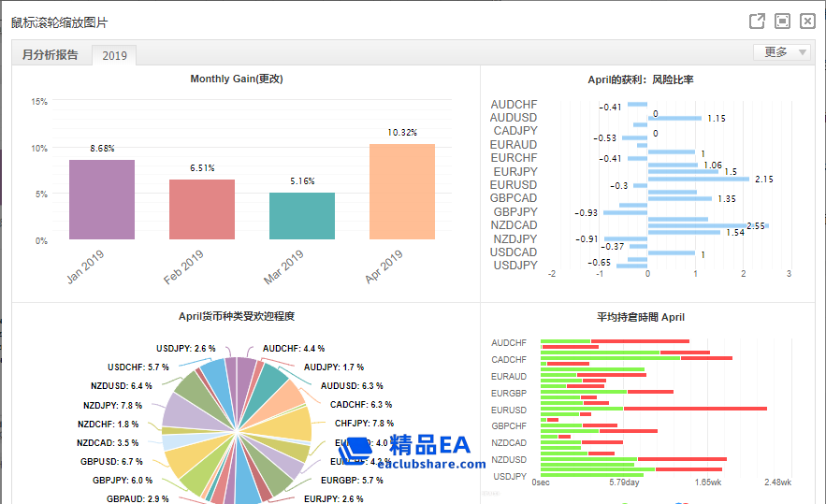Screen dimensions: 826x504
Task: Click the fit-to-screen icon in header
Action: (x=782, y=22)
